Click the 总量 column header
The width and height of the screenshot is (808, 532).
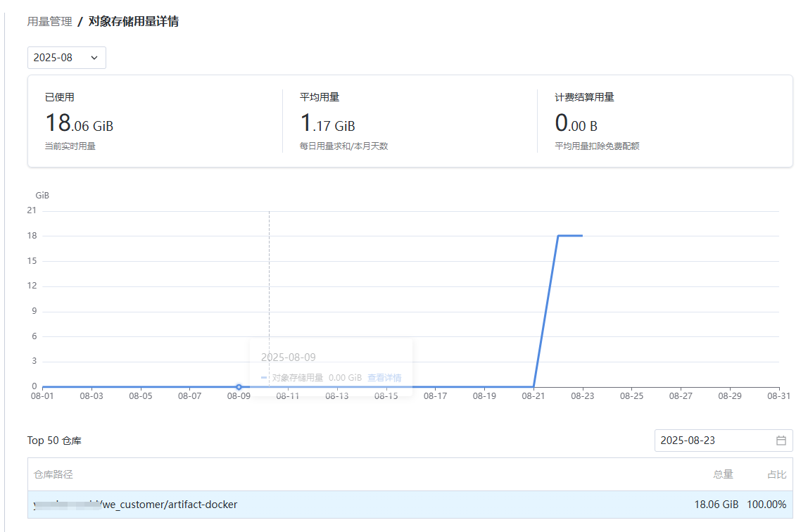click(x=723, y=474)
